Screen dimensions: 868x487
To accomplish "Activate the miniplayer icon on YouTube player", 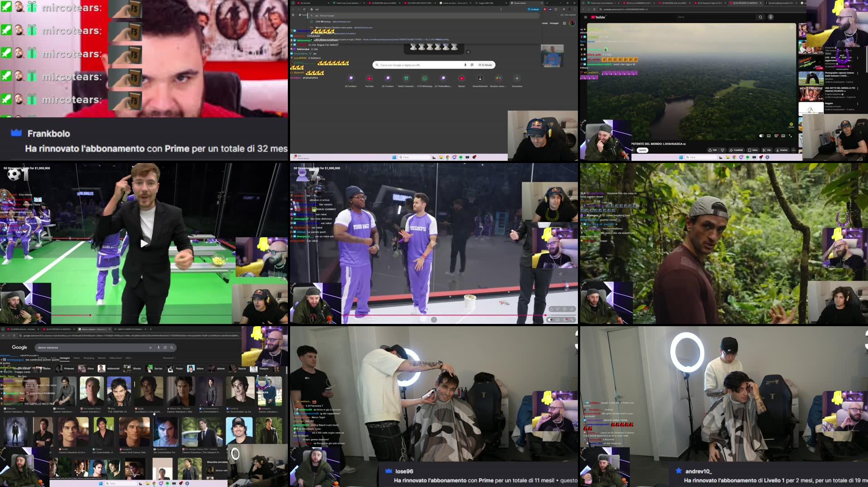I will coord(783,135).
